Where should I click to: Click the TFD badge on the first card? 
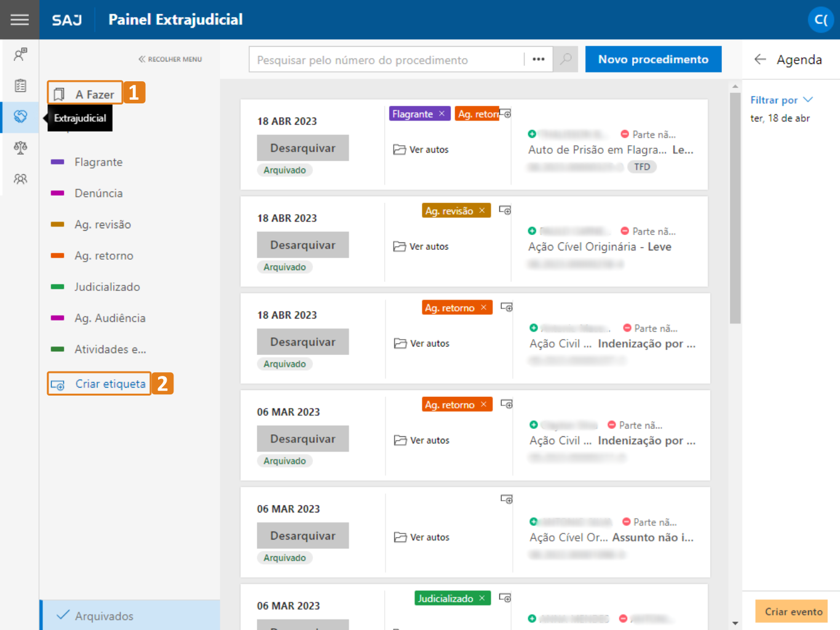pyautogui.click(x=642, y=167)
